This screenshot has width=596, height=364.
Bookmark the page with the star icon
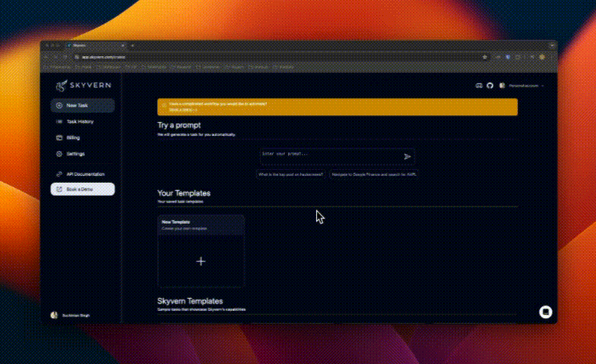pos(485,57)
